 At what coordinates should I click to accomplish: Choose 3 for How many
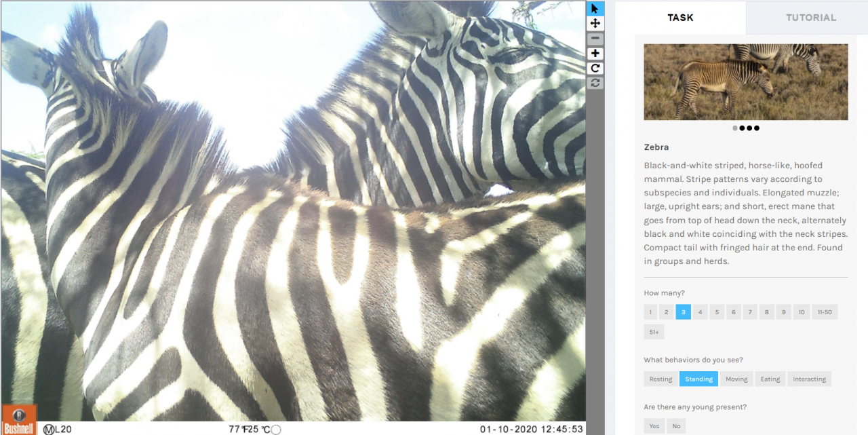(684, 312)
